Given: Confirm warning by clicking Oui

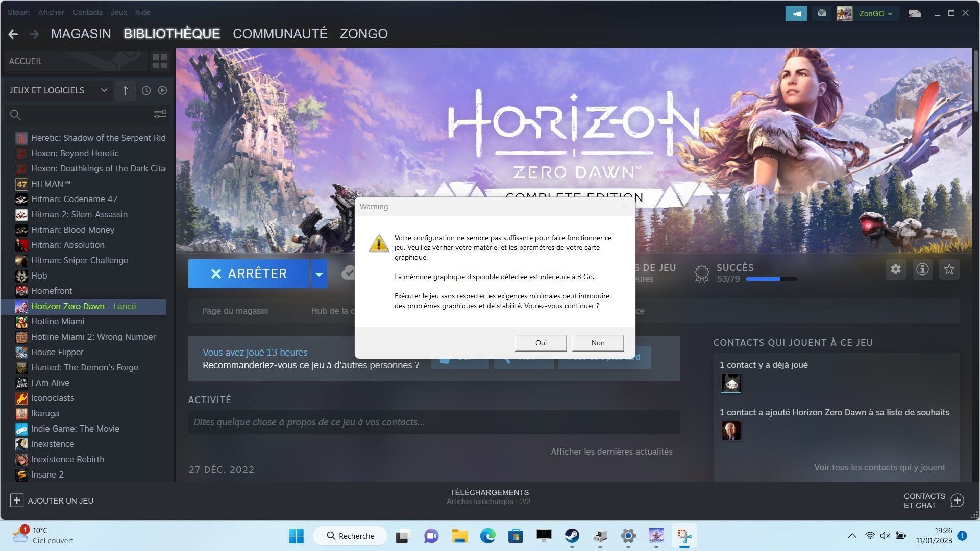Looking at the screenshot, I should point(541,343).
